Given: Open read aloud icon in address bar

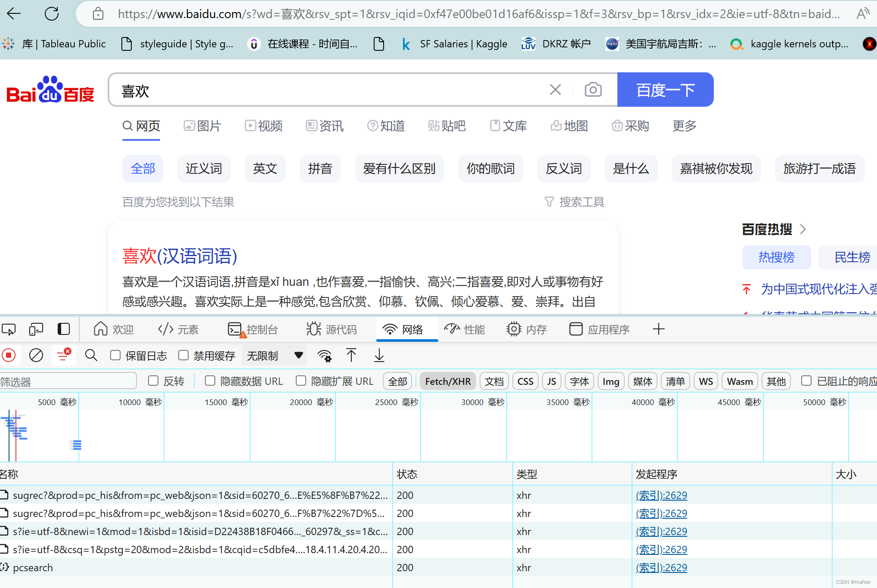Looking at the screenshot, I should coord(862,14).
